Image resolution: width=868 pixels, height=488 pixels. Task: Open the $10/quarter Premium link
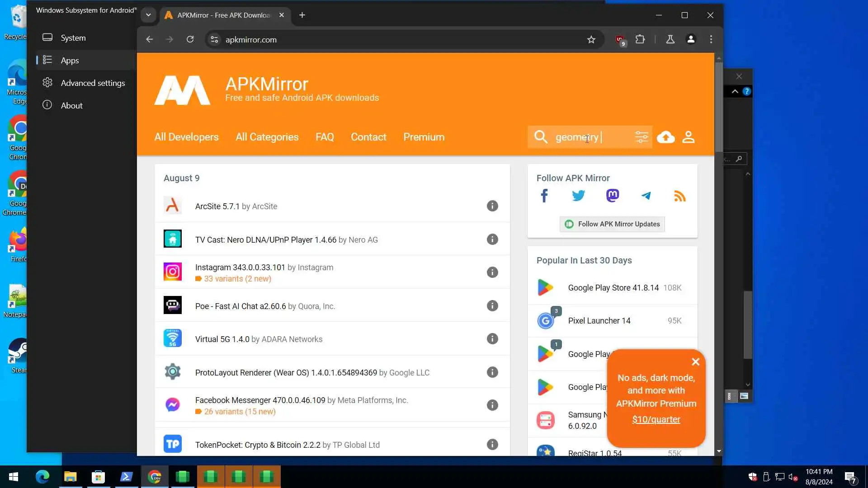click(x=656, y=419)
